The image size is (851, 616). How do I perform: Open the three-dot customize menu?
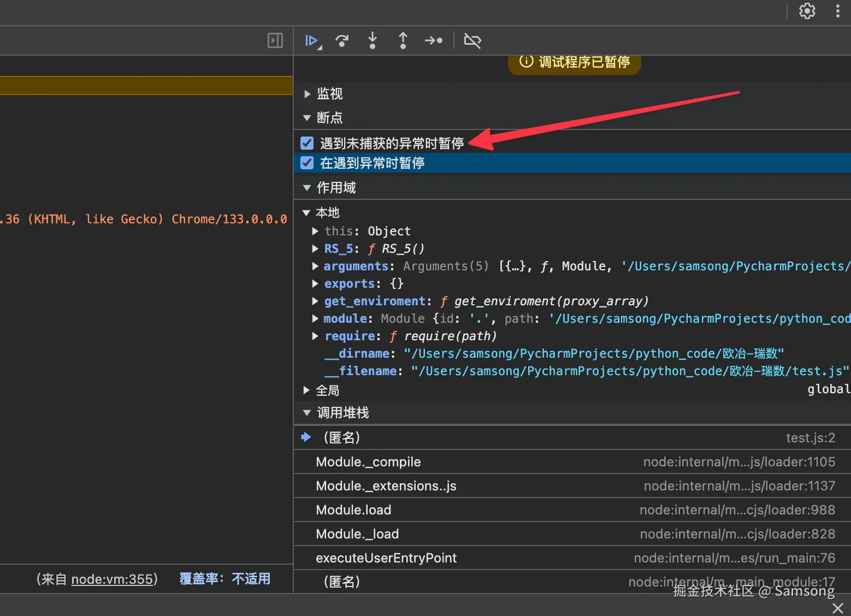[838, 11]
